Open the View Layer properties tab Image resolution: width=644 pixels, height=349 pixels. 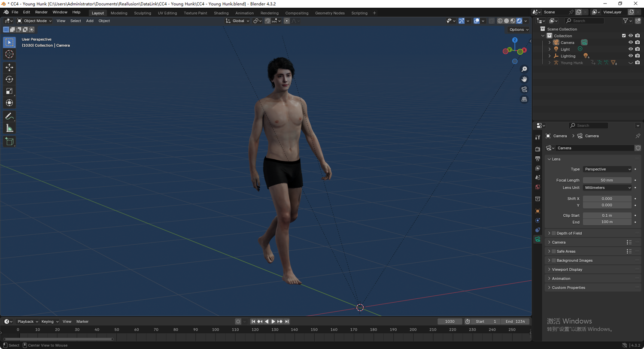pos(538,168)
